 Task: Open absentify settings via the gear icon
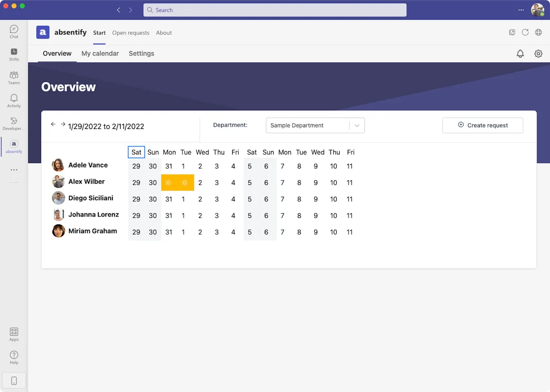[x=538, y=54]
